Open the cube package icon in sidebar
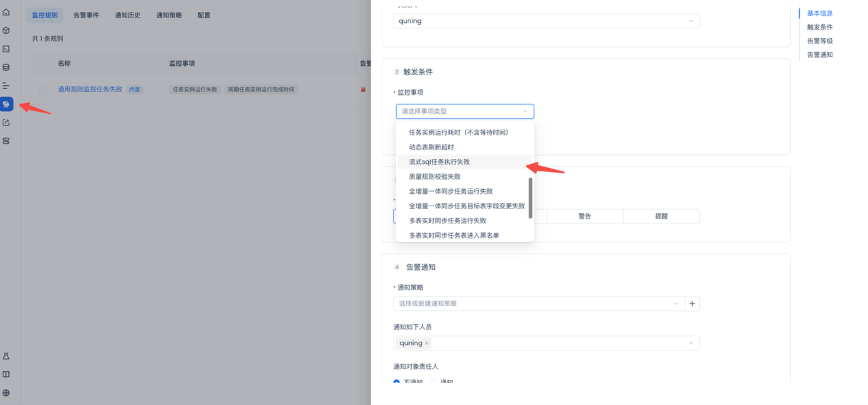This screenshot has width=868, height=405. pyautogui.click(x=6, y=31)
